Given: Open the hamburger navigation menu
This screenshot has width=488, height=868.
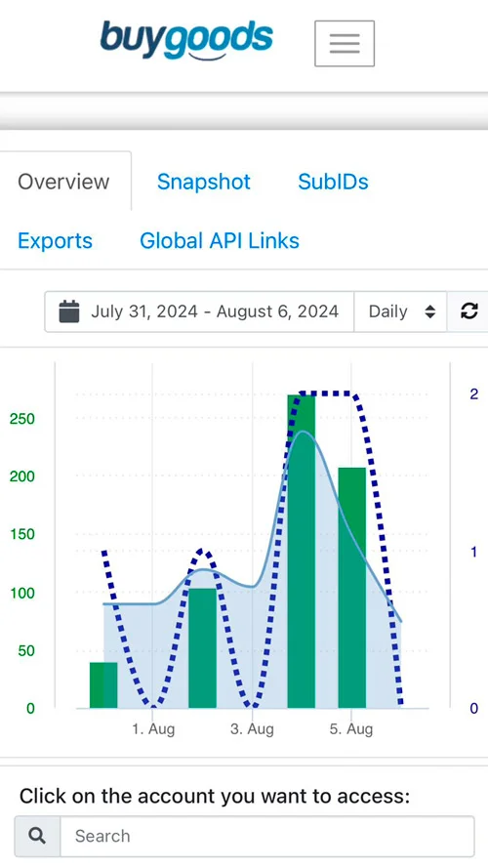Looking at the screenshot, I should tap(345, 43).
